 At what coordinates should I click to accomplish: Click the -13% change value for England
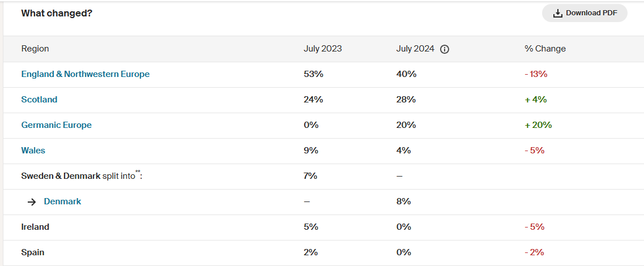tap(536, 74)
